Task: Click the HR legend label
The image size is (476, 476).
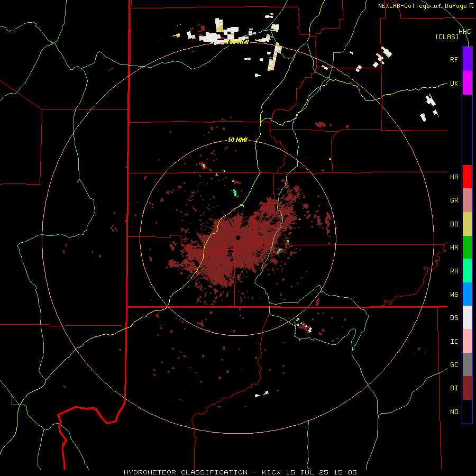Action: 454,248
